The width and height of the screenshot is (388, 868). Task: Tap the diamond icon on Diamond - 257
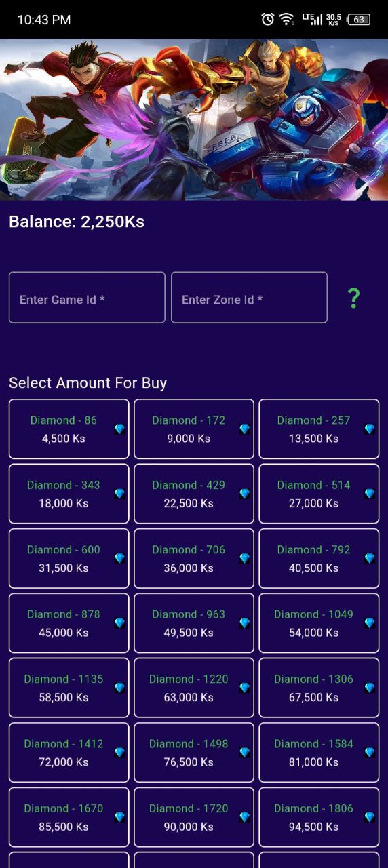click(x=370, y=429)
